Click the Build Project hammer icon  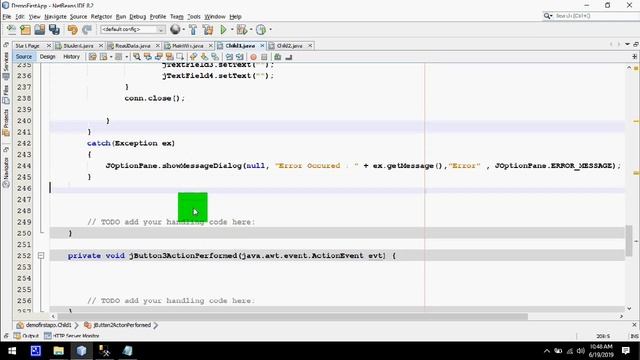point(193,29)
